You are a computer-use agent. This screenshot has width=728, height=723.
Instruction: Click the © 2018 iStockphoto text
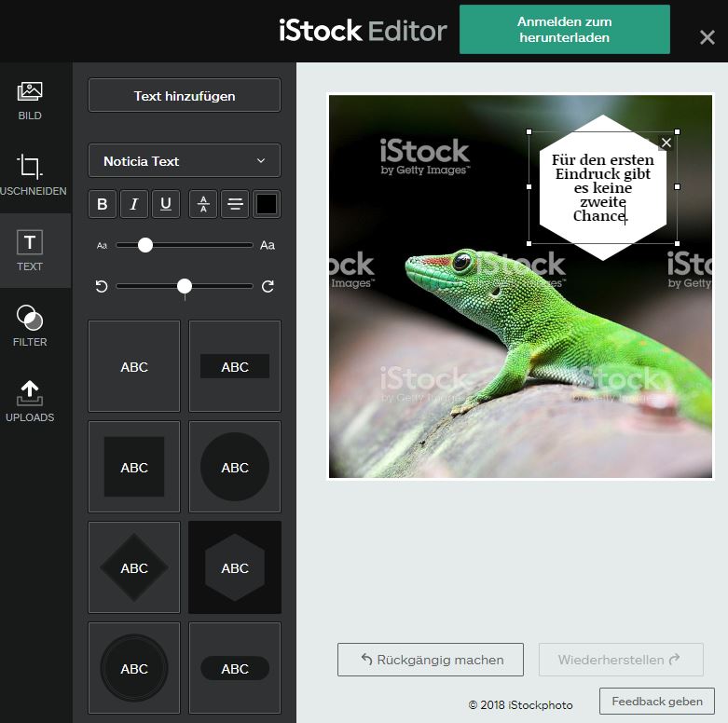pos(520,705)
